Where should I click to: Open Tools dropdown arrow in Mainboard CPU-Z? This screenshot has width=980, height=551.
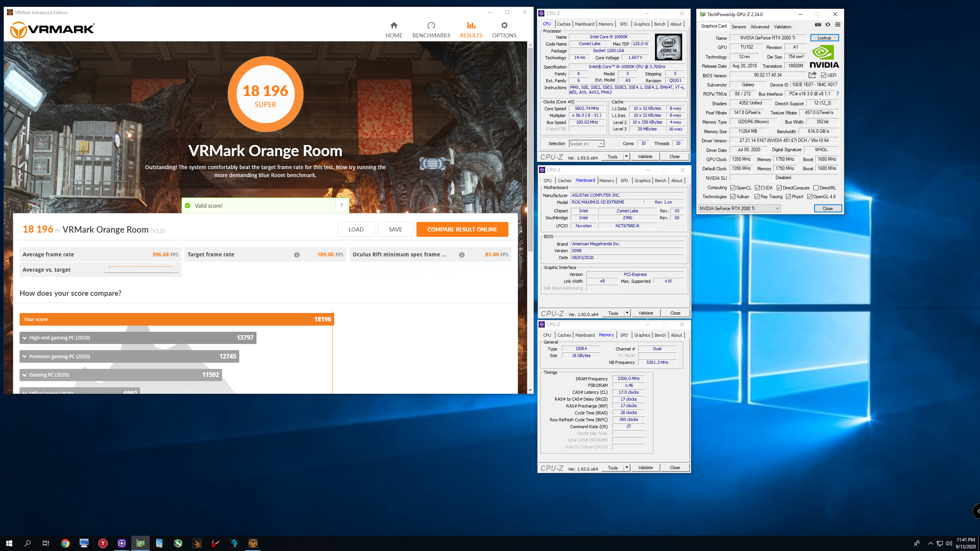tap(627, 313)
